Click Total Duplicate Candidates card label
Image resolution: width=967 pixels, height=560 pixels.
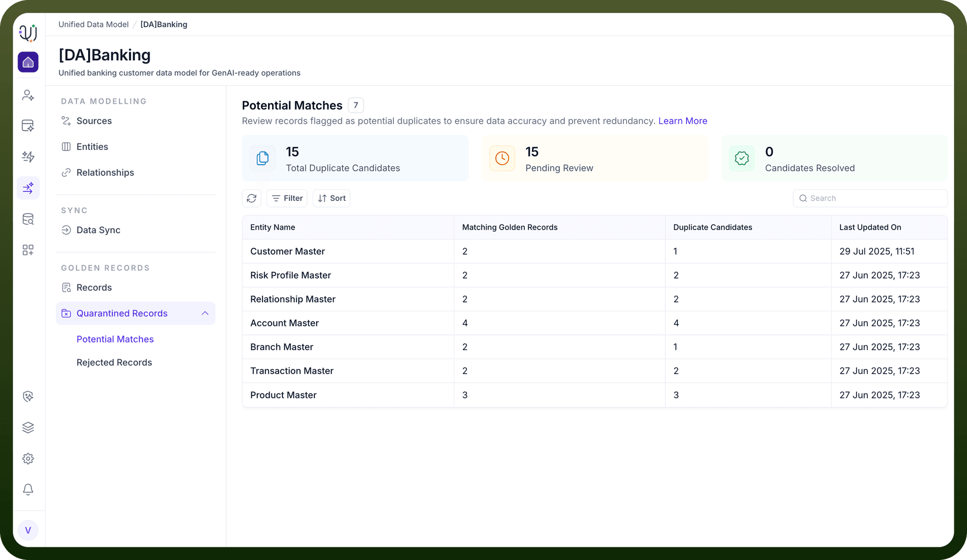[343, 168]
